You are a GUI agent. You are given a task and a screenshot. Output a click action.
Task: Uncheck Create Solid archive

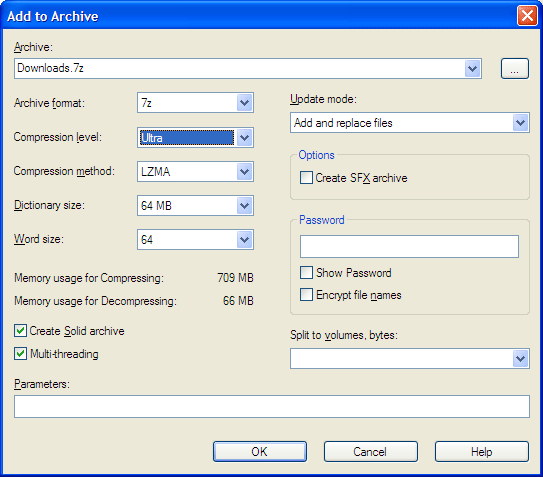20,331
